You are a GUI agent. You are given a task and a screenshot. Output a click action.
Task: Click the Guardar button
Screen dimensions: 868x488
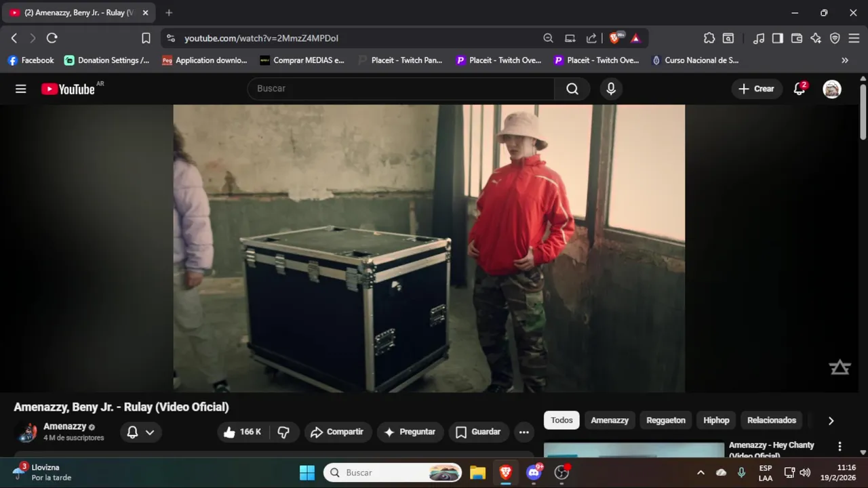coord(478,432)
